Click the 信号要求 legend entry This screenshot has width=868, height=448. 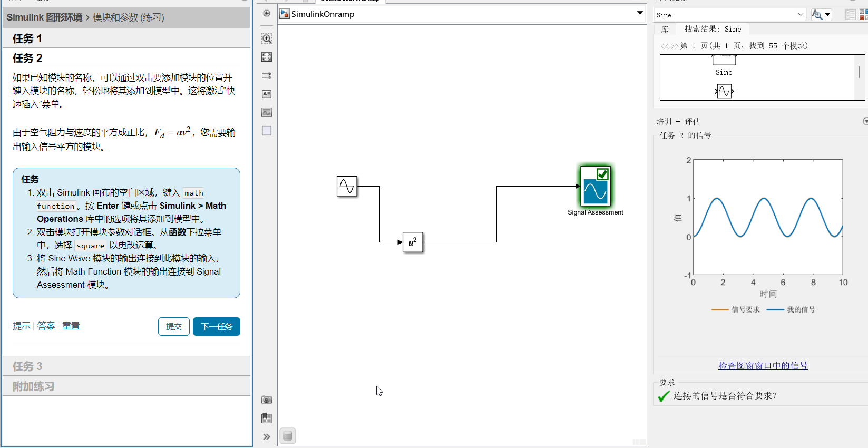[x=736, y=310]
